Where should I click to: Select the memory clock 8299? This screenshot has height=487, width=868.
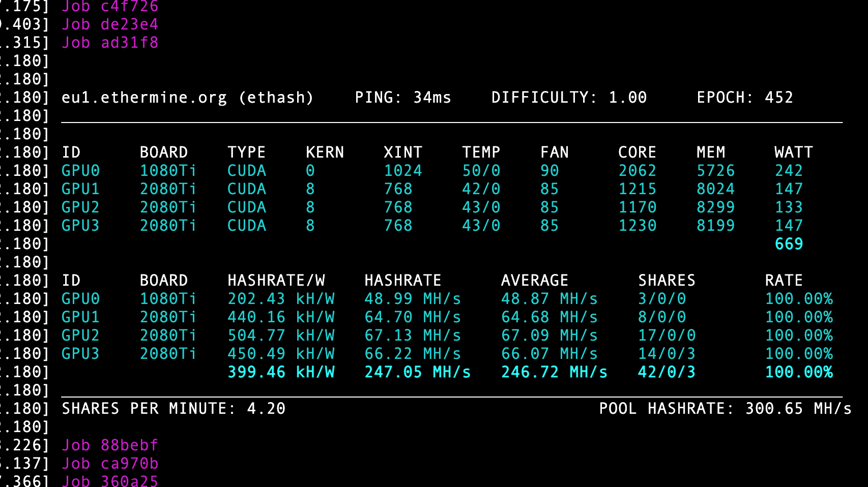pyautogui.click(x=716, y=207)
